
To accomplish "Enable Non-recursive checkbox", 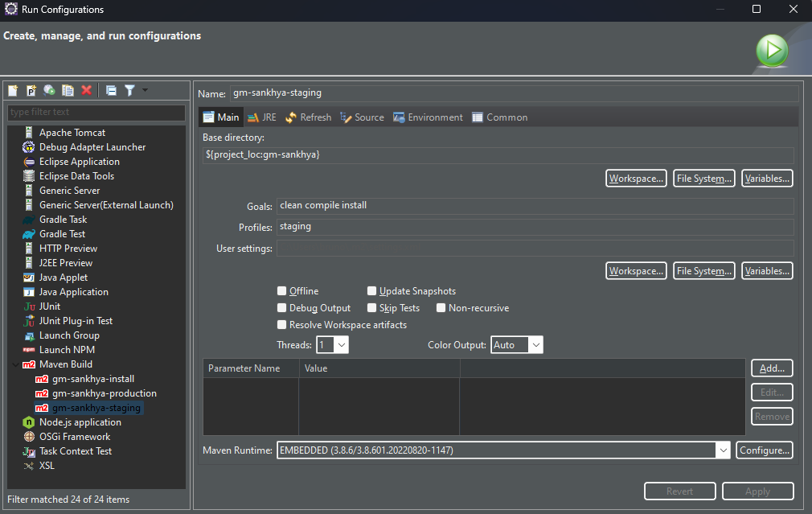I will (x=441, y=308).
